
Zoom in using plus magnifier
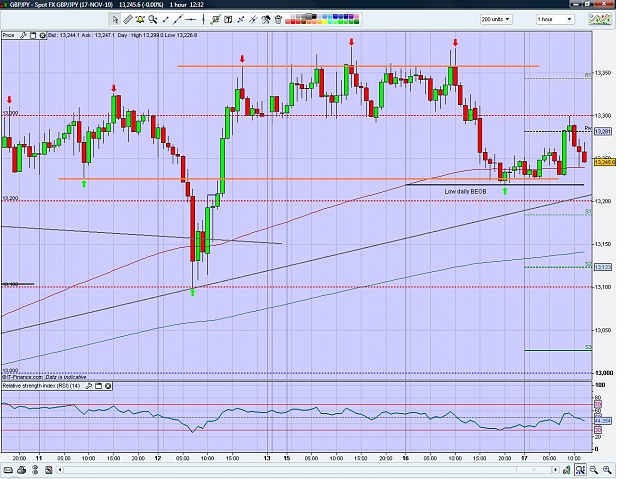607,470
